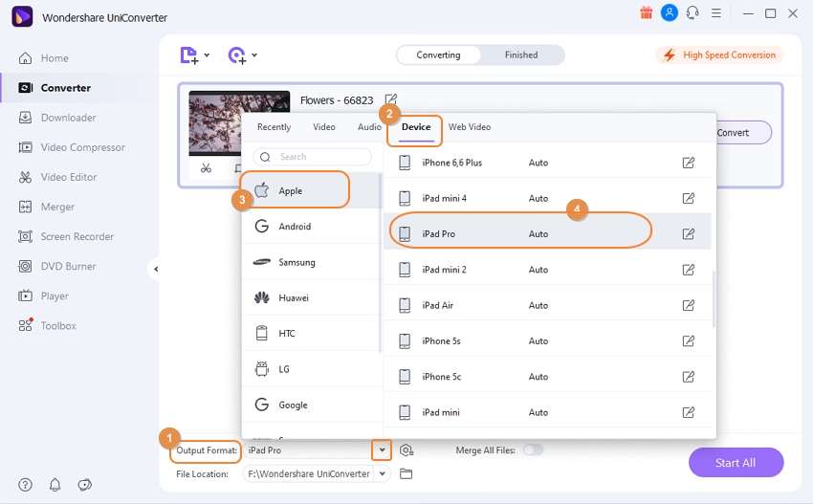Enable High Speed Conversion

pyautogui.click(x=719, y=55)
